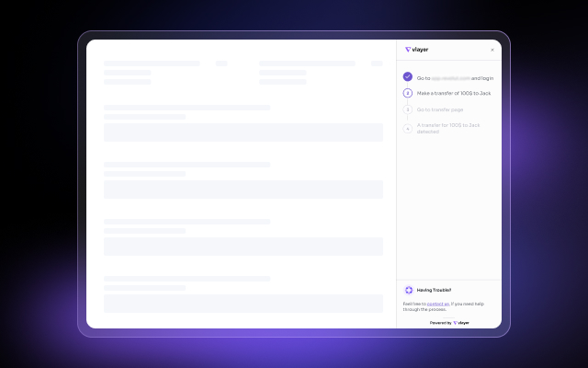Click the step 3 circle indicator

pyautogui.click(x=408, y=109)
